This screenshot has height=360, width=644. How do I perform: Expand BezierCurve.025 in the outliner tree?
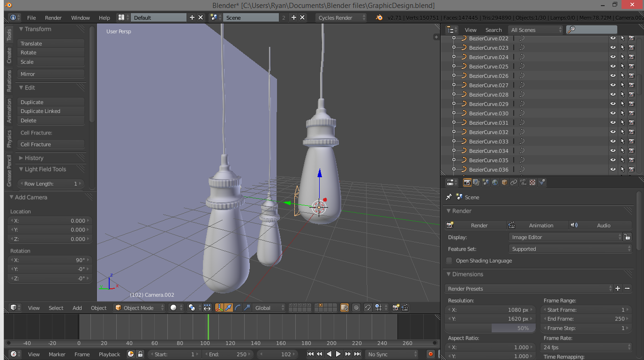coord(454,67)
